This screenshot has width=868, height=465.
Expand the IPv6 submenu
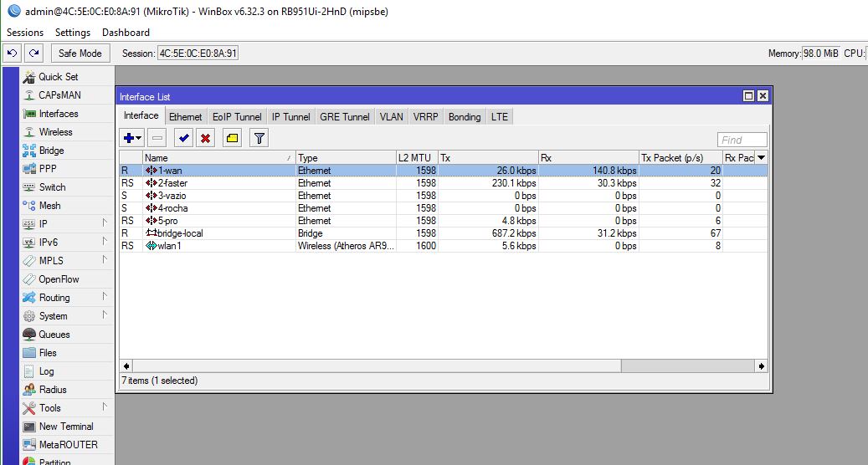(x=66, y=243)
